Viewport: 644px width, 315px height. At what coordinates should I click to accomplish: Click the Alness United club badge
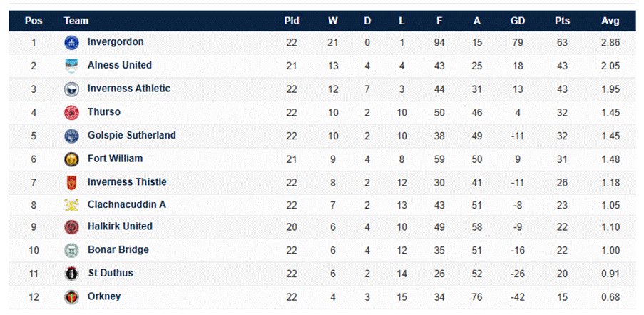tap(71, 66)
